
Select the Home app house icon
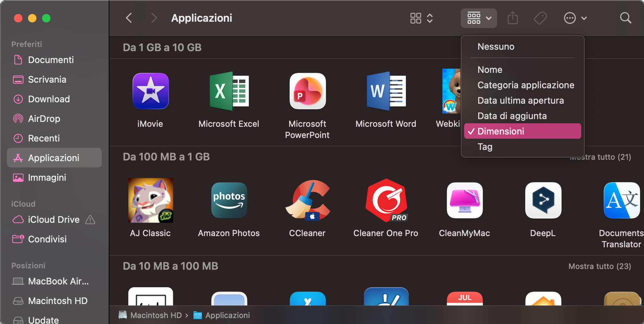543,298
